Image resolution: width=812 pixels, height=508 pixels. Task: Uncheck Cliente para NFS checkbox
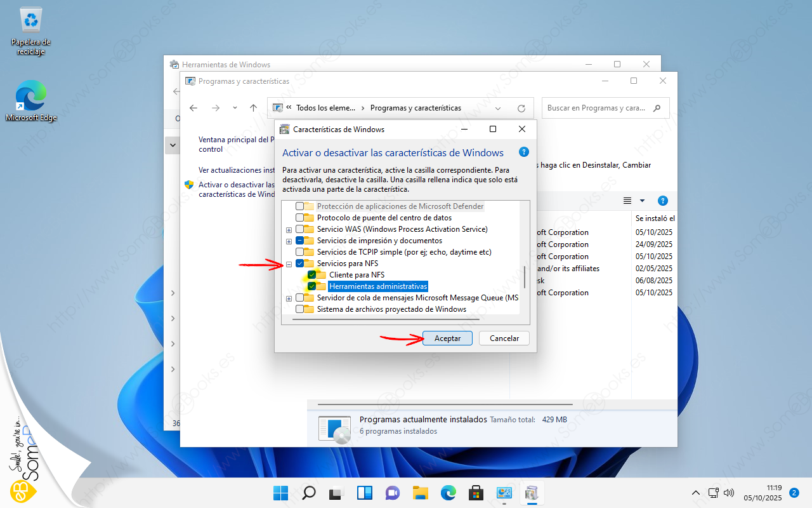pos(312,275)
